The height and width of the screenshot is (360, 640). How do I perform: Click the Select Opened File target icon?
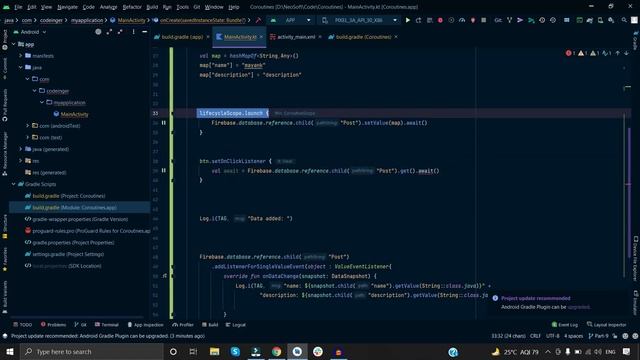pos(98,32)
